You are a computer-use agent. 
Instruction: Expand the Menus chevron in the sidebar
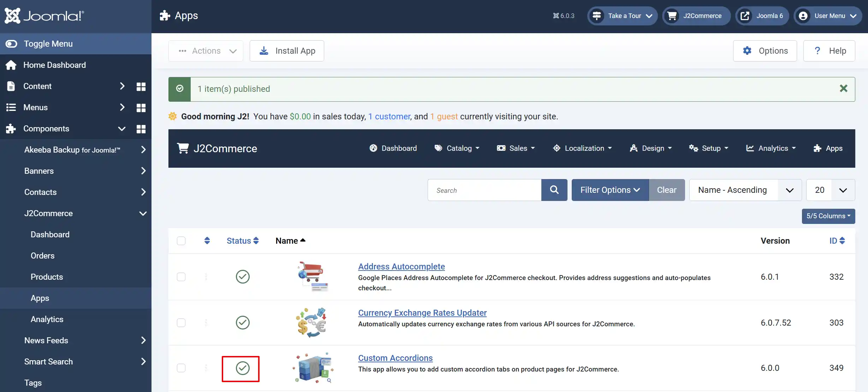[122, 107]
